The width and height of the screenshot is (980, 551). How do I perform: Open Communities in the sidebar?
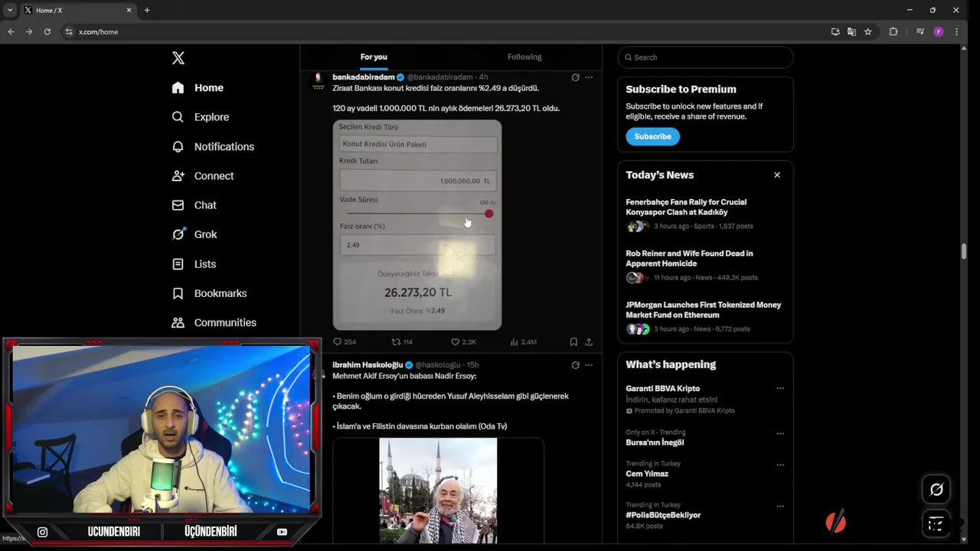[x=214, y=323]
